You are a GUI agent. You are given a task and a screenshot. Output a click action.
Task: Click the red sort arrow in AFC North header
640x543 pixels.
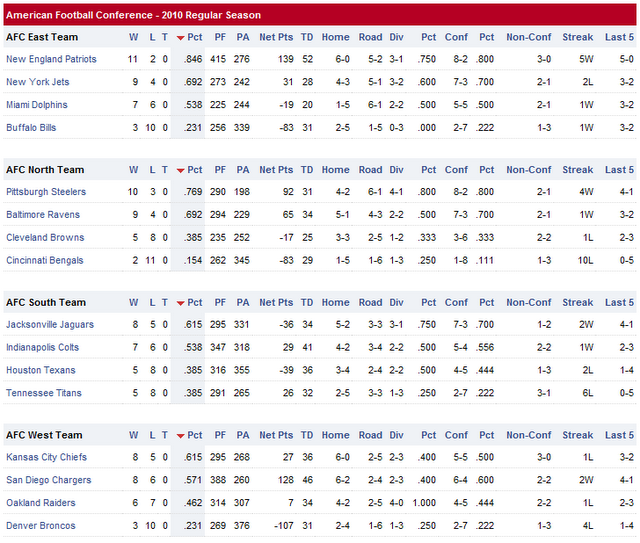point(180,171)
